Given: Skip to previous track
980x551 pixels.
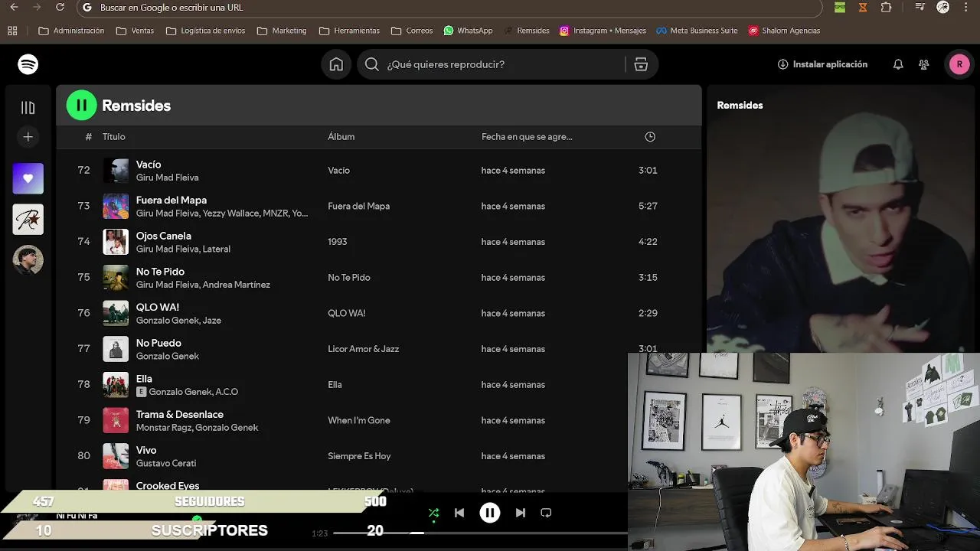Looking at the screenshot, I should 459,513.
